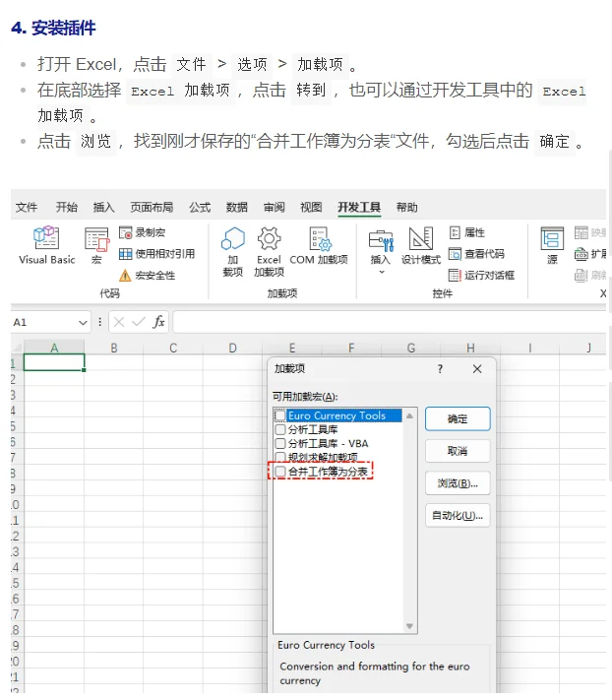Image resolution: width=612 pixels, height=700 pixels.
Task: Open the 文件 tab
Action: tap(27, 207)
